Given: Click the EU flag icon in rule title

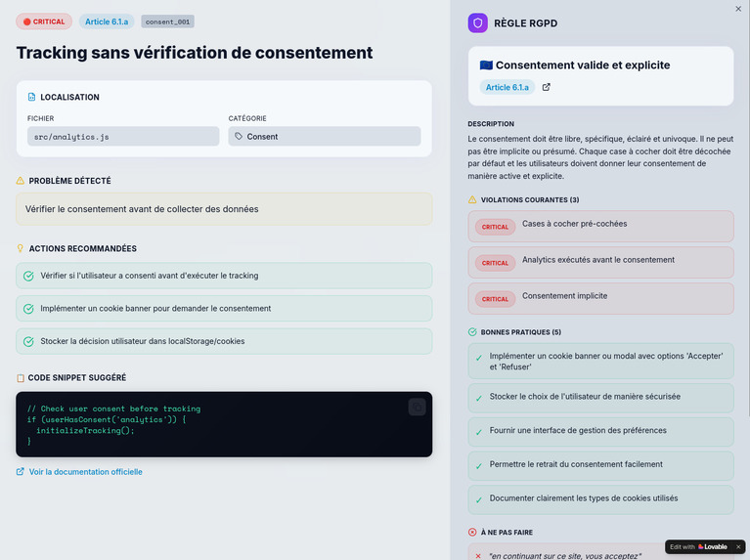Looking at the screenshot, I should coord(486,65).
